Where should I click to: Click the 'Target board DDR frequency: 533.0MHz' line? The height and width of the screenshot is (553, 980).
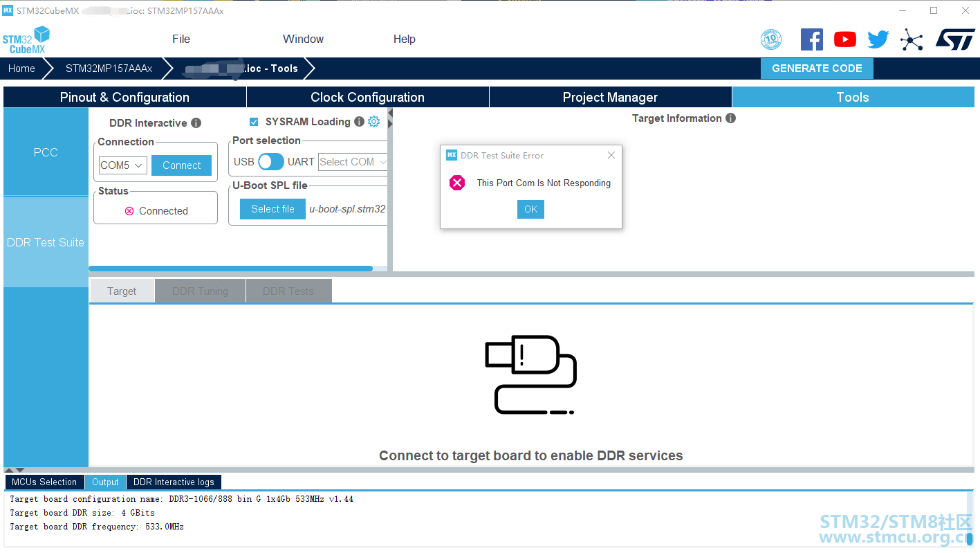pos(97,527)
